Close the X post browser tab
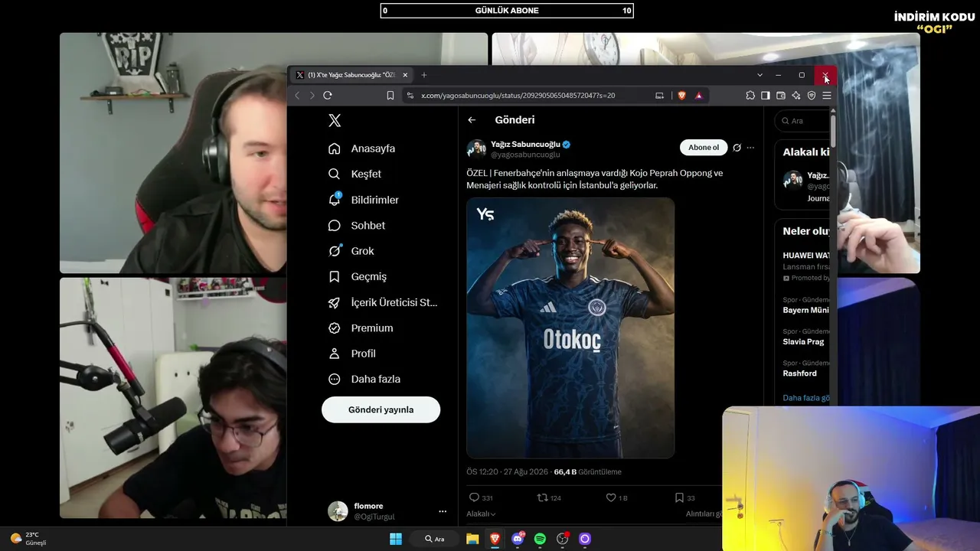Image resolution: width=980 pixels, height=551 pixels. (405, 75)
